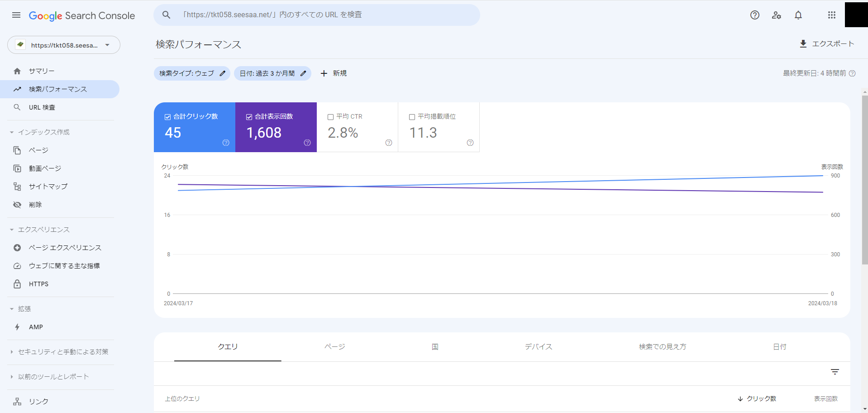Click the page vertical scrollbar
The height and width of the screenshot is (413, 868).
(x=864, y=181)
